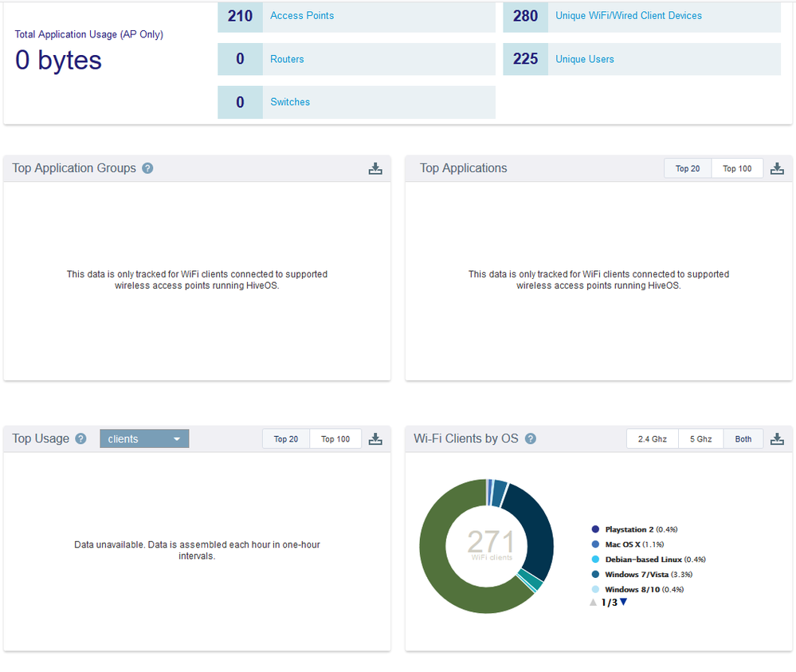Screen dimensions: 796x672
Task: Click the Windows 8/10 legend swatch
Action: pyautogui.click(x=595, y=589)
